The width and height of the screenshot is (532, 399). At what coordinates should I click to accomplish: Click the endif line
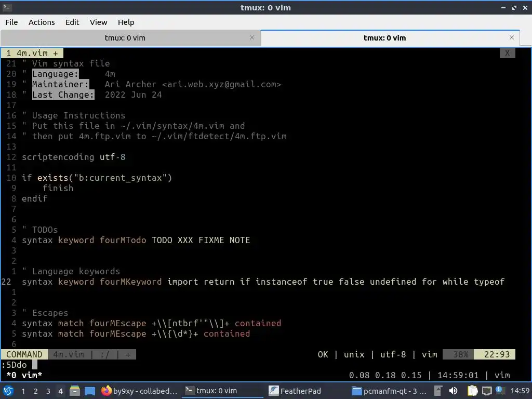click(x=35, y=198)
